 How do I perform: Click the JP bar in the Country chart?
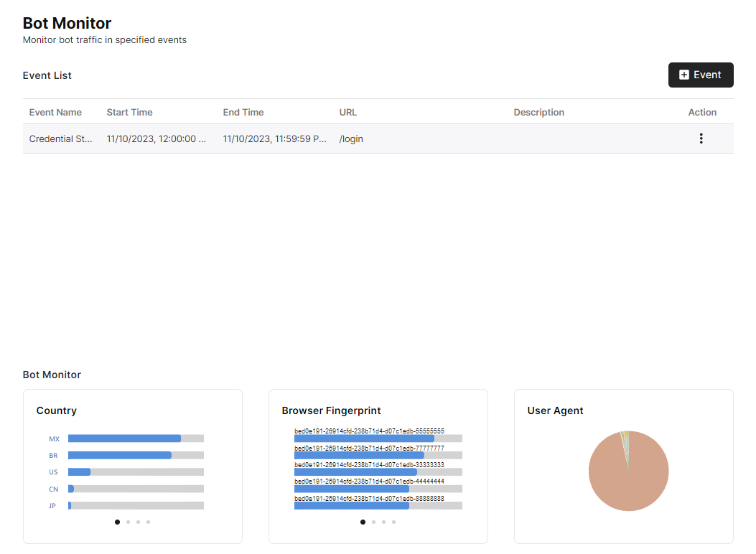coord(70,505)
